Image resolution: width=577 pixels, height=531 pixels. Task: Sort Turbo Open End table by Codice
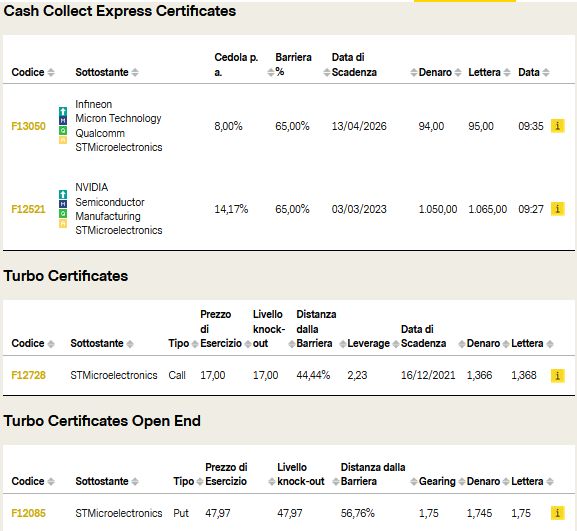point(51,482)
